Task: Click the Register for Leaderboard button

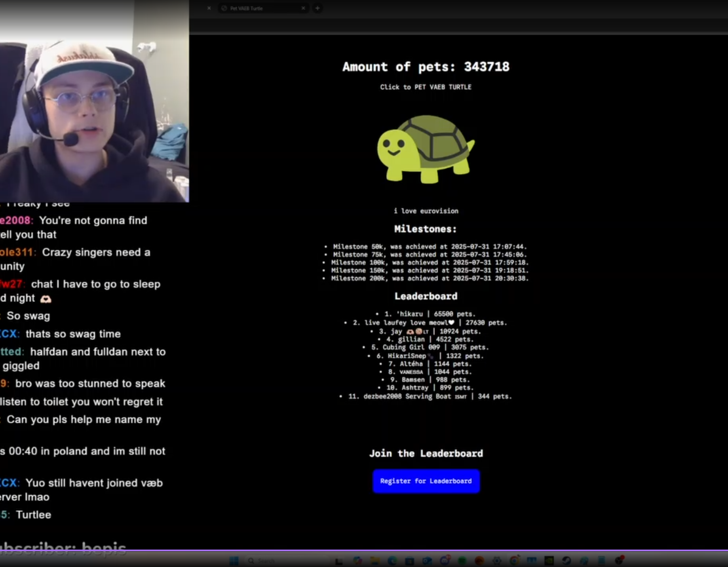Action: [x=426, y=481]
